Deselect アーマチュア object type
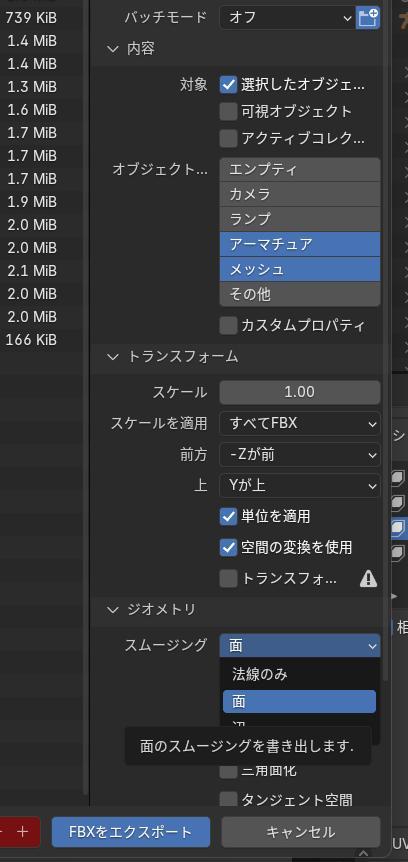The height and width of the screenshot is (862, 408). point(300,244)
